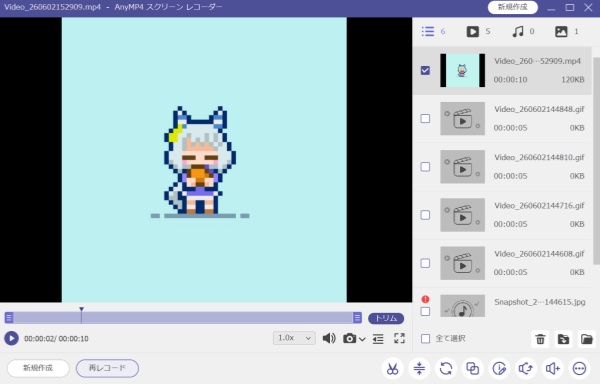Open the scissors video trimmer tool
The image size is (600, 384).
tap(392, 369)
